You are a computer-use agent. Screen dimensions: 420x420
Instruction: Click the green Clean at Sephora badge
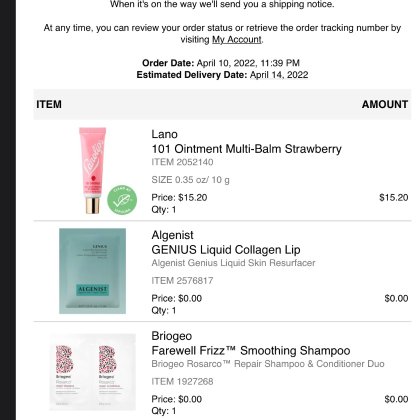click(x=122, y=200)
